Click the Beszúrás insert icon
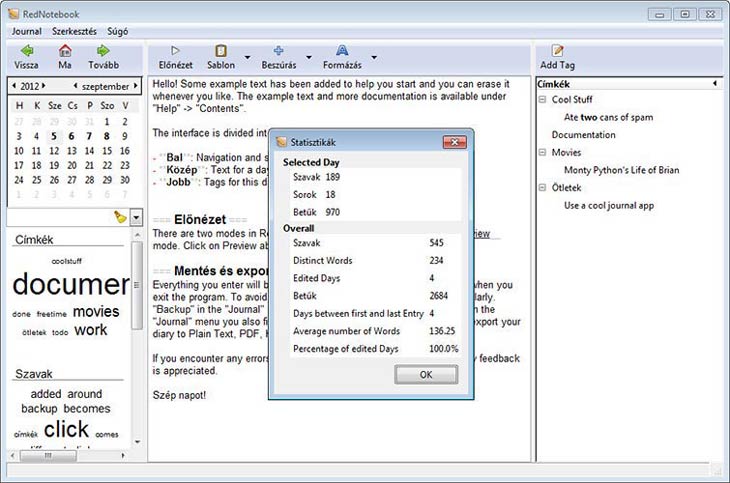The width and height of the screenshot is (730, 483). pyautogui.click(x=278, y=50)
